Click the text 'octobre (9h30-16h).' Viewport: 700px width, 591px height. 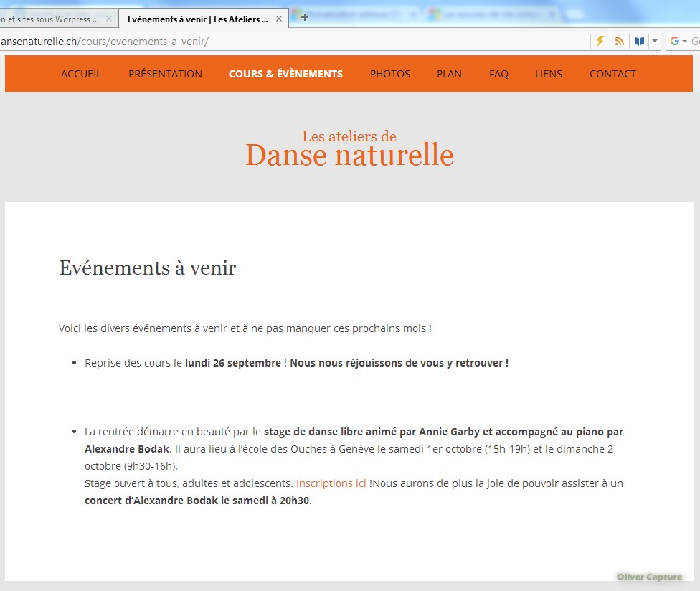[x=131, y=466]
